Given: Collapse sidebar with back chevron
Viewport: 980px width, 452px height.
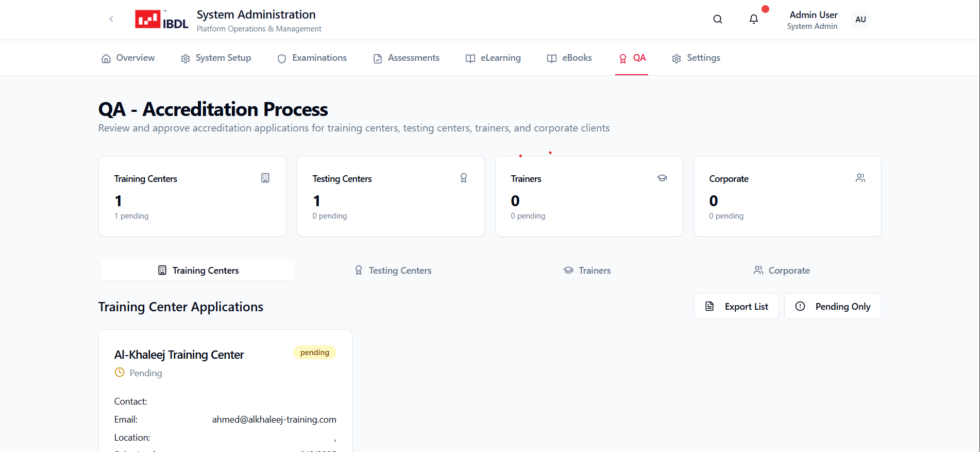Looking at the screenshot, I should coord(111,20).
